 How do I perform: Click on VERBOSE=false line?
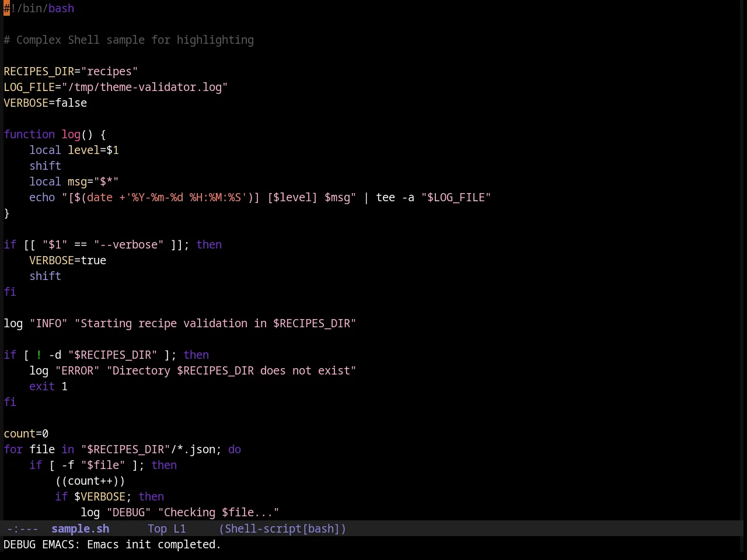(x=46, y=103)
